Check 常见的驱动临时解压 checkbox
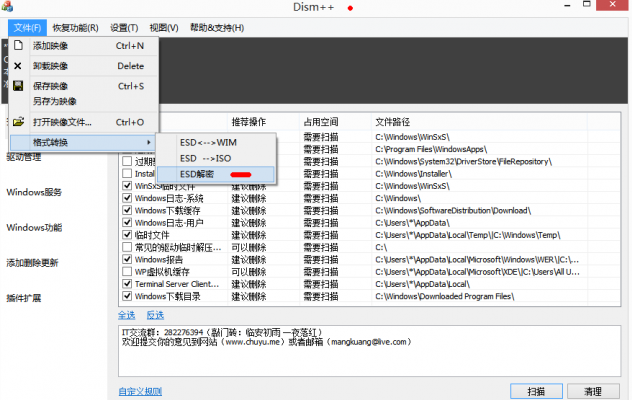632x400 pixels. [x=127, y=247]
